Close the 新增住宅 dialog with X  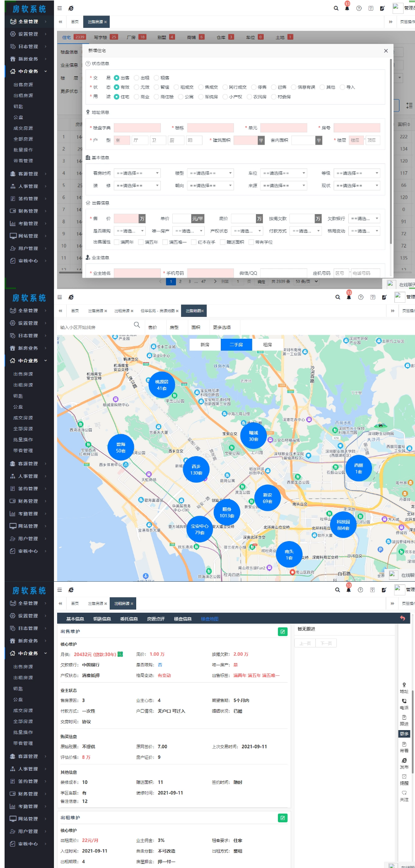[x=386, y=51]
